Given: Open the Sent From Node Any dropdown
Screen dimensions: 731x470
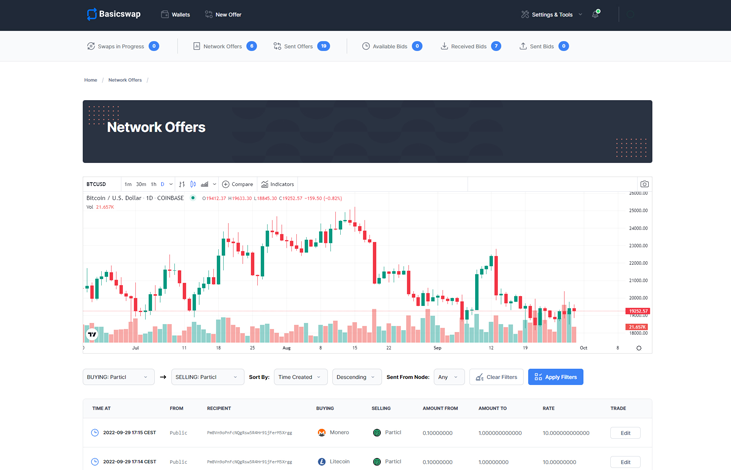Looking at the screenshot, I should [x=449, y=377].
